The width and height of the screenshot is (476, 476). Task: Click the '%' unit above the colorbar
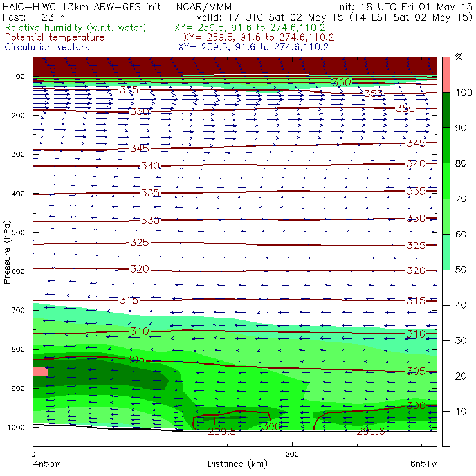click(459, 57)
